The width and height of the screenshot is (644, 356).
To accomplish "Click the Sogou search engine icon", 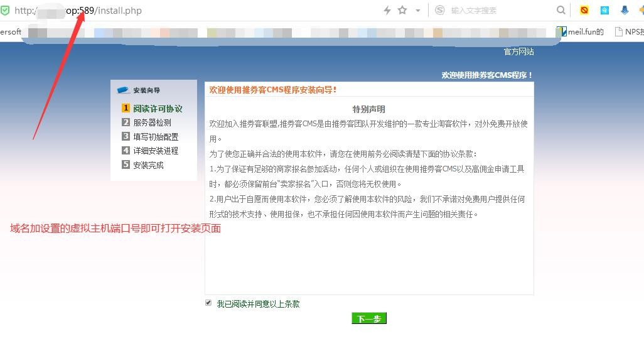I will 440,10.
